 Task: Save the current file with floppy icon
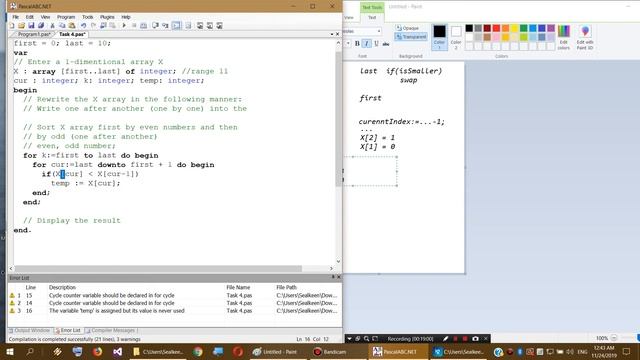(31, 26)
